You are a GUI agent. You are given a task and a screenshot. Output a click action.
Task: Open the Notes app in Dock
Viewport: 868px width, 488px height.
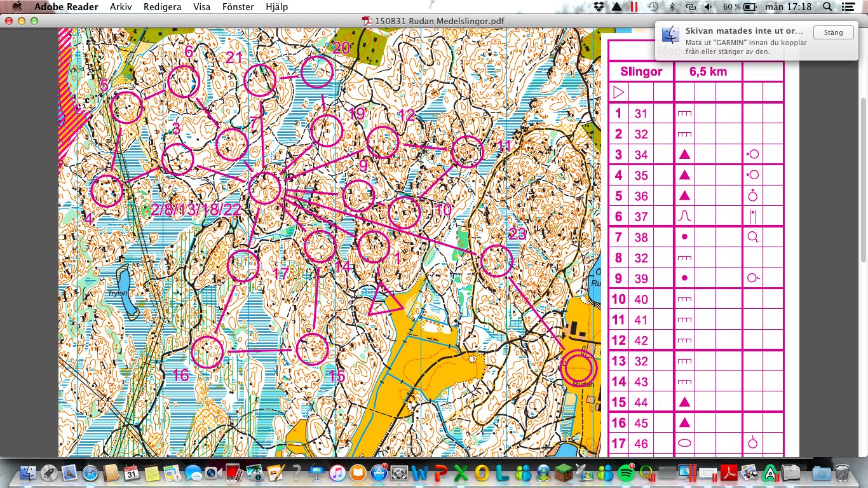click(x=152, y=473)
